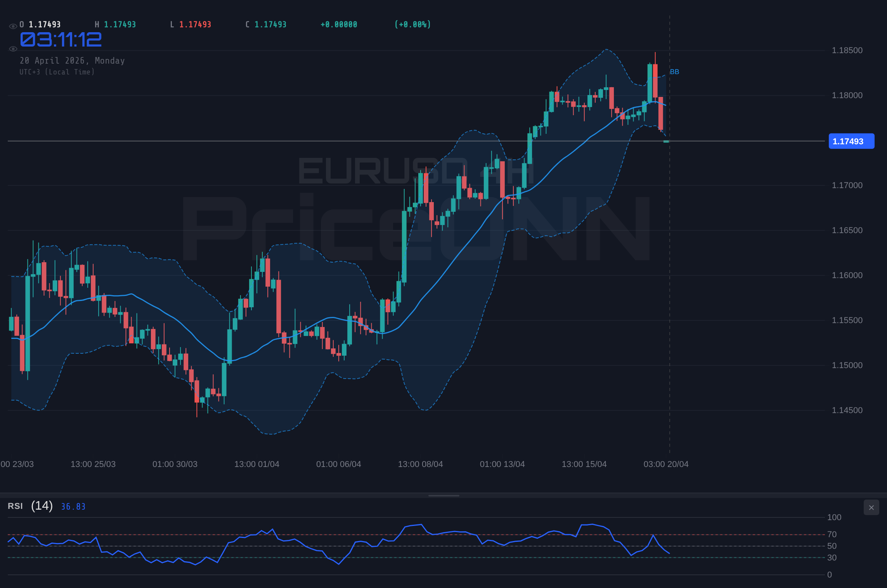Click the date 20 April 2026, Monday

tap(72, 61)
